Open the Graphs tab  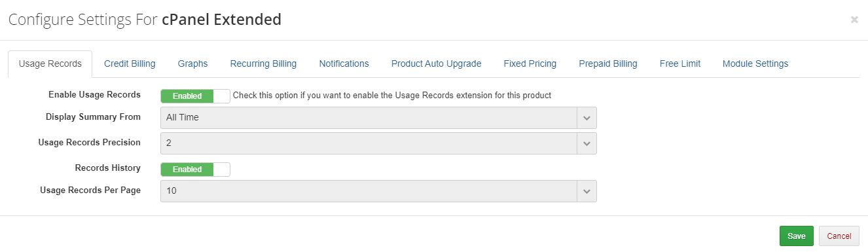192,64
